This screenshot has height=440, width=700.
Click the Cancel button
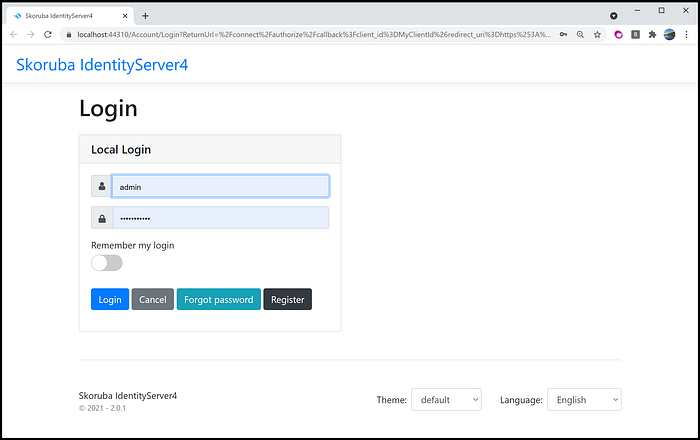[153, 299]
